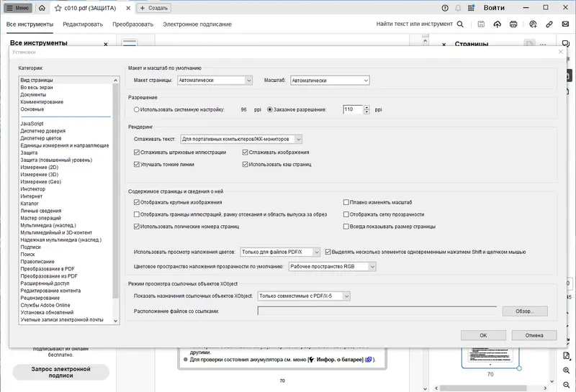Screen dimensions: 576x392
Task: Open the Меню hamburger button
Action: click(x=17, y=8)
